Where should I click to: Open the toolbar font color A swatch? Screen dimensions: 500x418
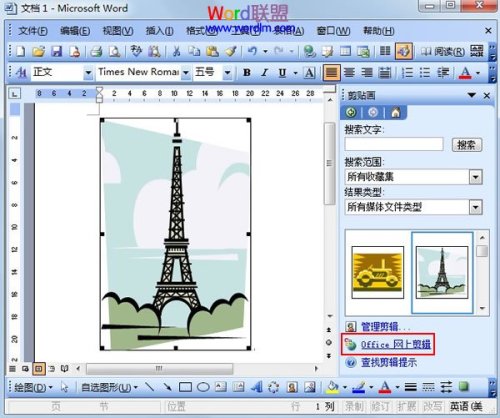(x=466, y=72)
